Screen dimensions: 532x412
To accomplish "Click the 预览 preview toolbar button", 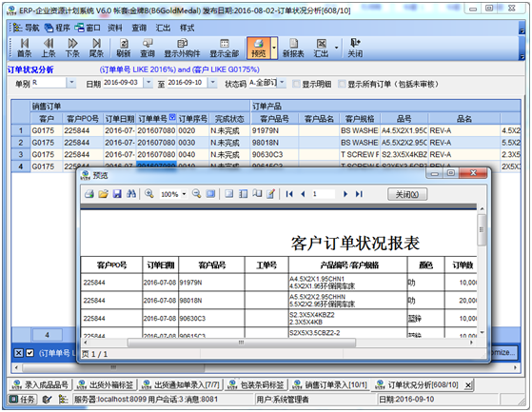I will pos(259,48).
